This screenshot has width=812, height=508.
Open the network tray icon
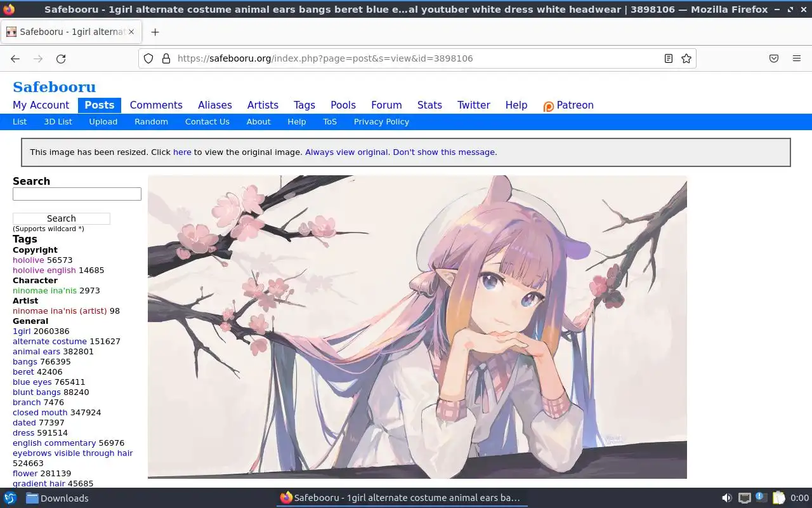coord(744,498)
